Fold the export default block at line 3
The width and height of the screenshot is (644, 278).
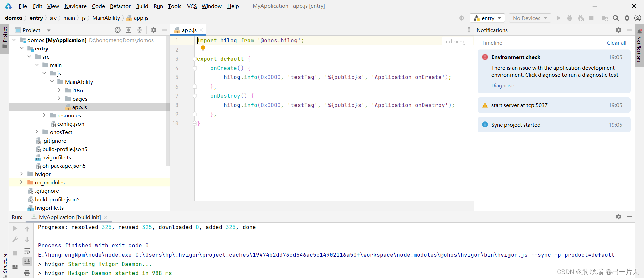pos(194,59)
